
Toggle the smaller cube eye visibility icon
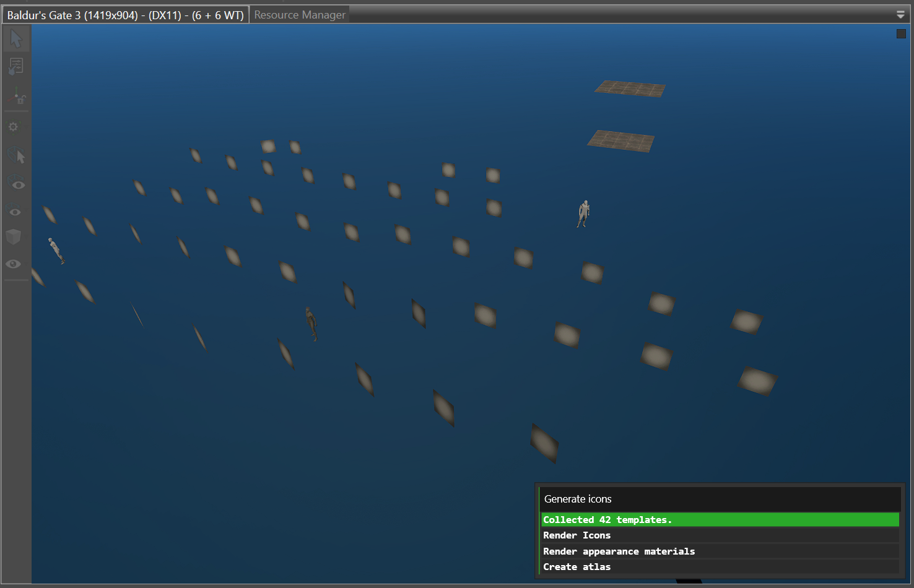click(15, 211)
